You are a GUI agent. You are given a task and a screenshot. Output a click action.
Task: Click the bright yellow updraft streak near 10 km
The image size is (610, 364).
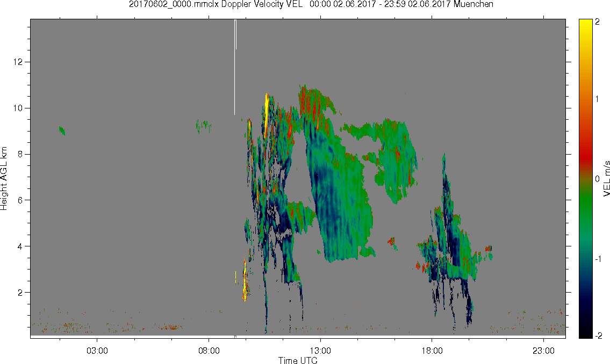click(267, 114)
